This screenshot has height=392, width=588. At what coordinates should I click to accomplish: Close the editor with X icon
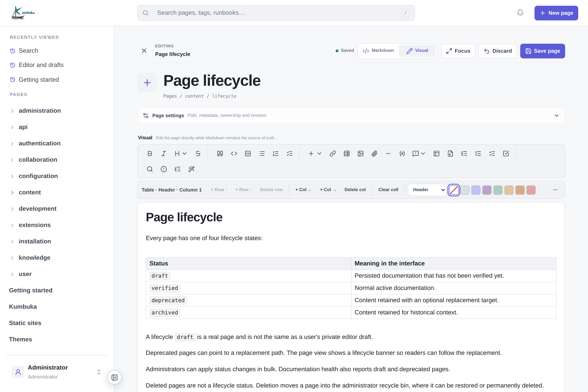click(144, 51)
